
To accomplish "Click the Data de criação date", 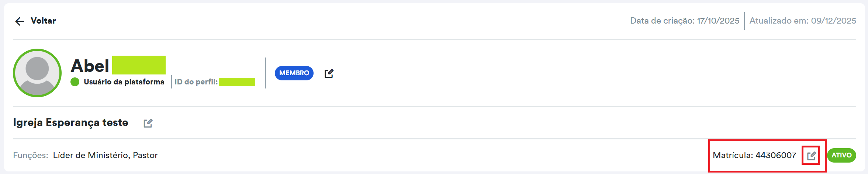I will pyautogui.click(x=684, y=21).
